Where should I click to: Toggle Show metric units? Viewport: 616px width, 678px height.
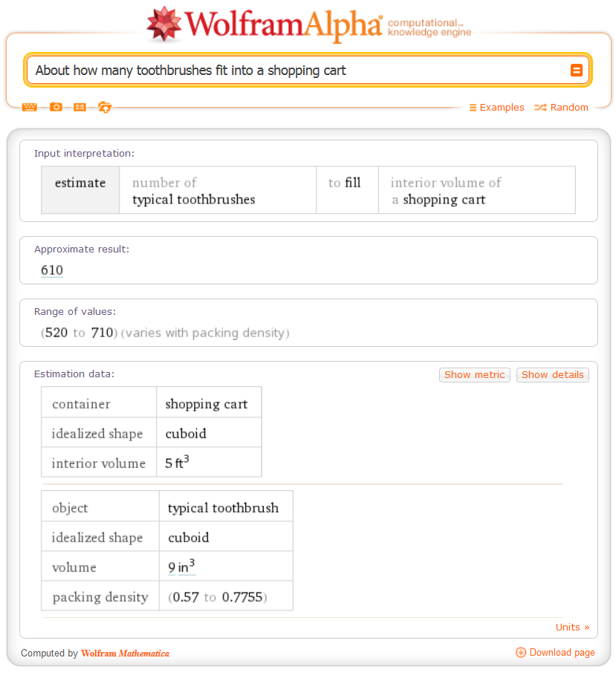(x=474, y=375)
